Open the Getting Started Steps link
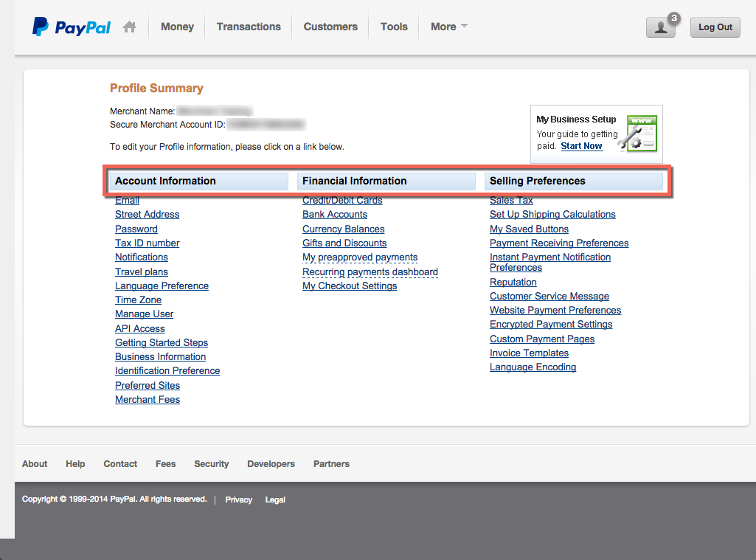The width and height of the screenshot is (756, 560). click(x=162, y=342)
